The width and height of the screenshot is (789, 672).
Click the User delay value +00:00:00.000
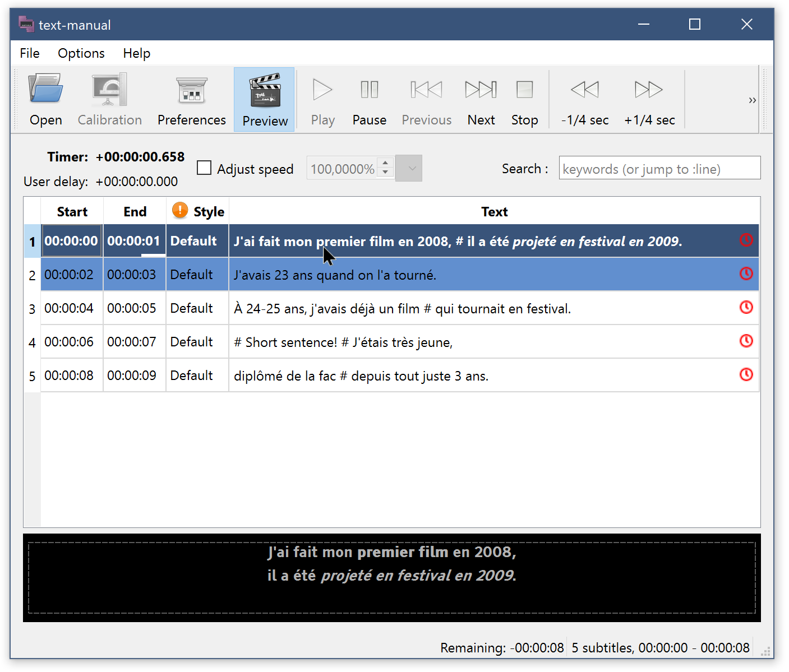(137, 182)
